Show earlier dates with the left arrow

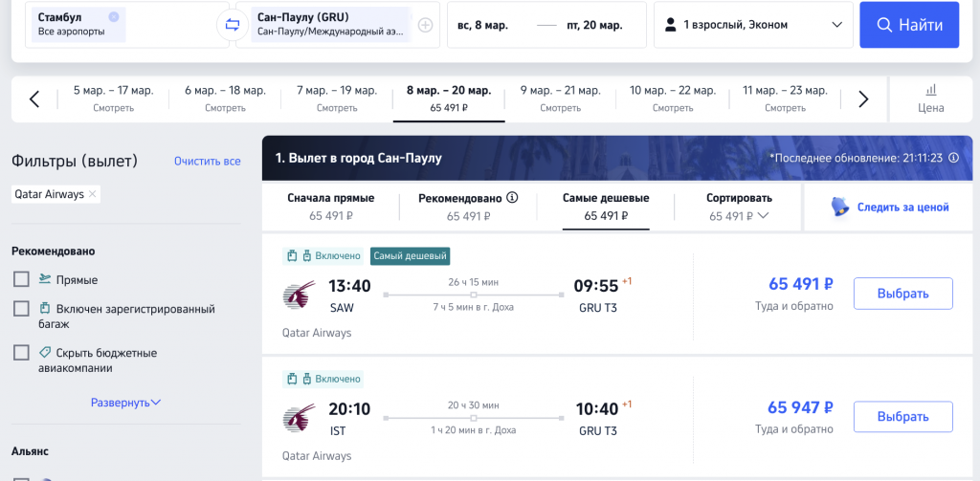point(34,98)
